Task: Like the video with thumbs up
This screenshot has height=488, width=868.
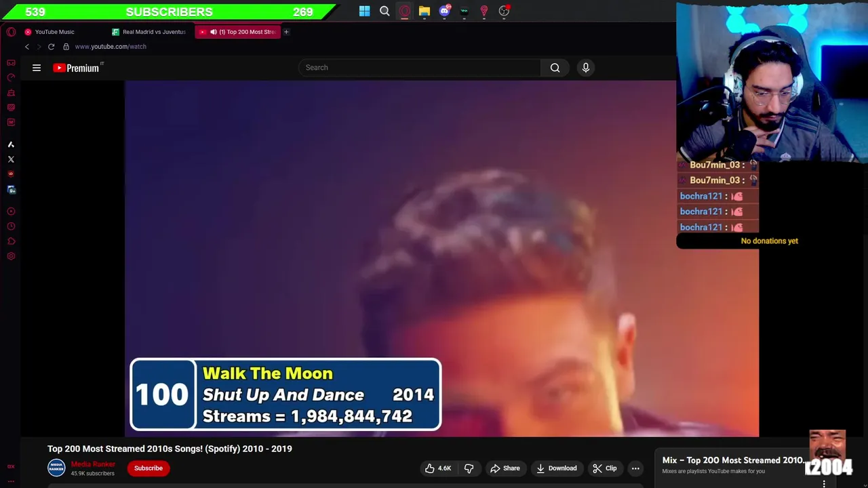Action: pos(437,468)
